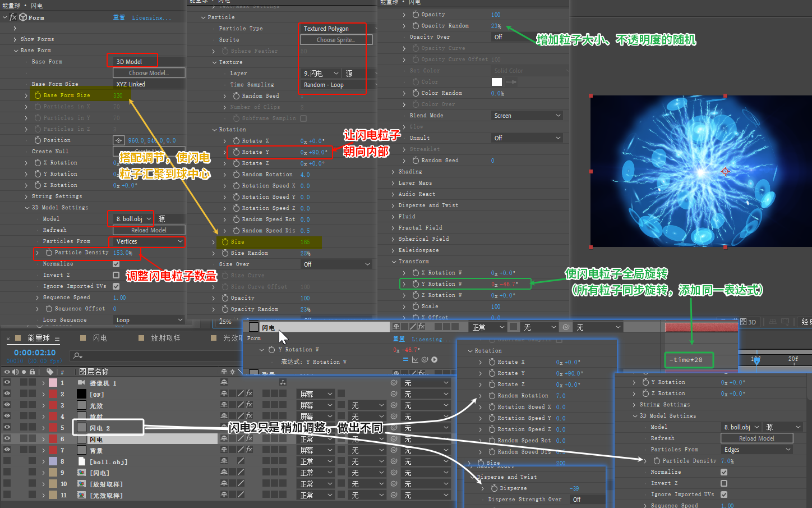Click Reload Model in the left panel
This screenshot has height=508, width=812.
(149, 230)
